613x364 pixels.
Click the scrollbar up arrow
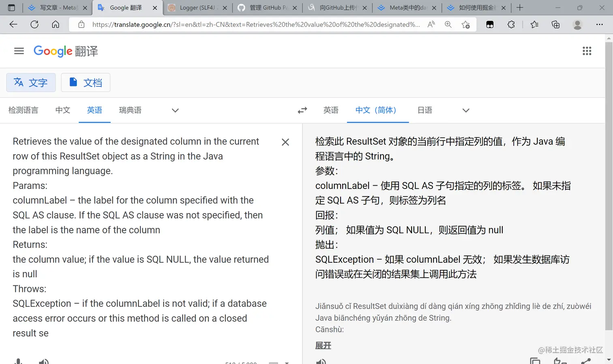click(x=609, y=38)
